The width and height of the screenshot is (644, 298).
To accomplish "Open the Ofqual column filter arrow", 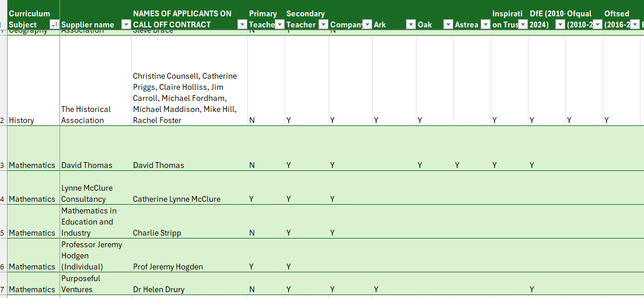I will click(x=597, y=24).
